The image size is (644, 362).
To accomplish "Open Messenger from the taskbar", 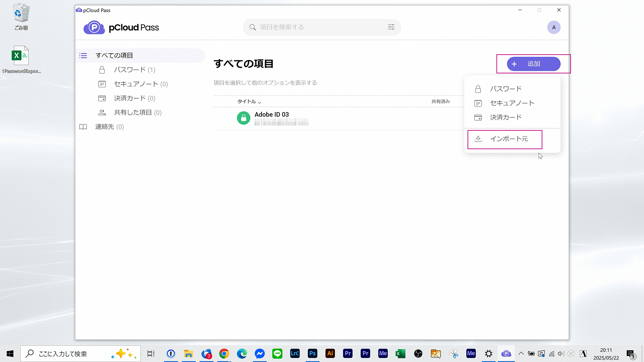I will click(x=260, y=354).
